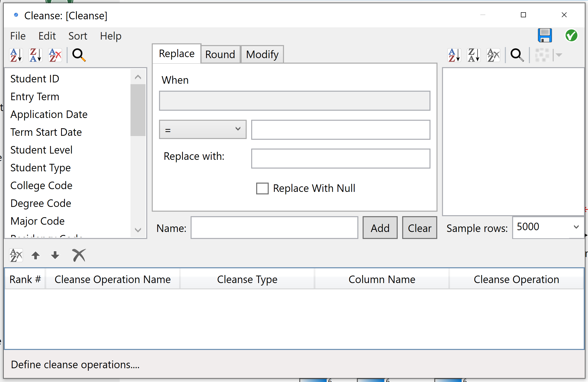The height and width of the screenshot is (382, 588).
Task: Click the blue save disk icon
Action: 545,36
